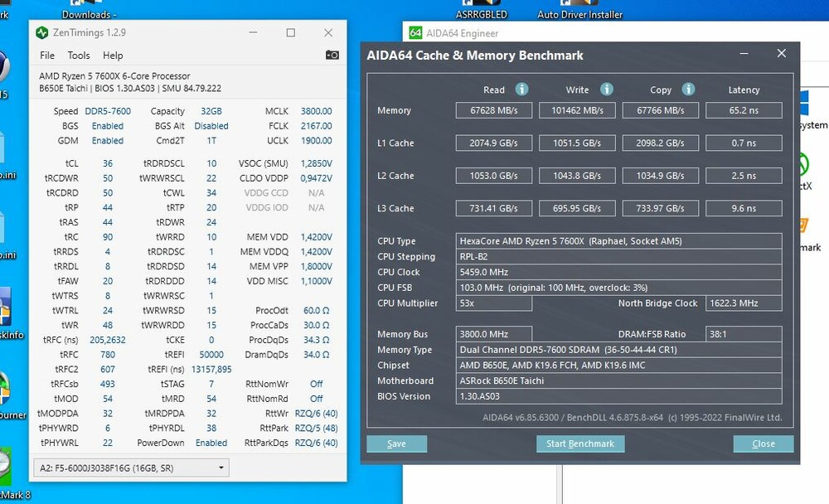The image size is (829, 504).
Task: Click the CPU Stepping value RPL-B2
Action: 618,256
